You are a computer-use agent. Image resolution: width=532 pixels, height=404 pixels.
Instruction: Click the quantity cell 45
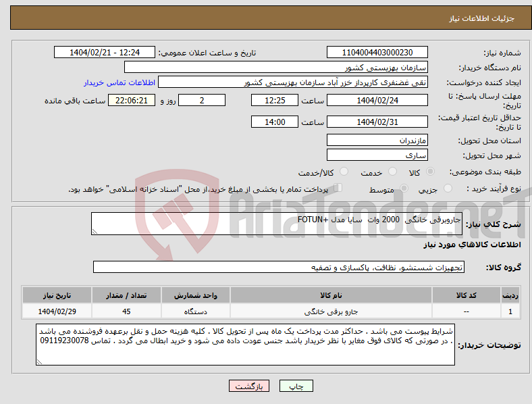point(126,311)
